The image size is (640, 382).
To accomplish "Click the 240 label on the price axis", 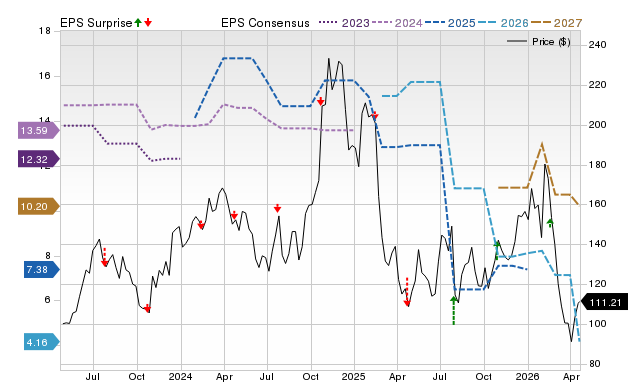I will tap(598, 45).
